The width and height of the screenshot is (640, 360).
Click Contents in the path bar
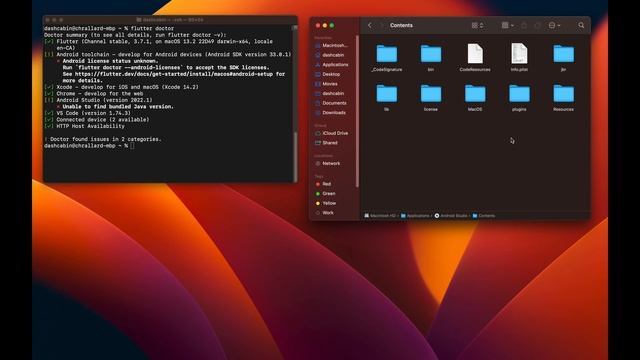click(x=484, y=216)
